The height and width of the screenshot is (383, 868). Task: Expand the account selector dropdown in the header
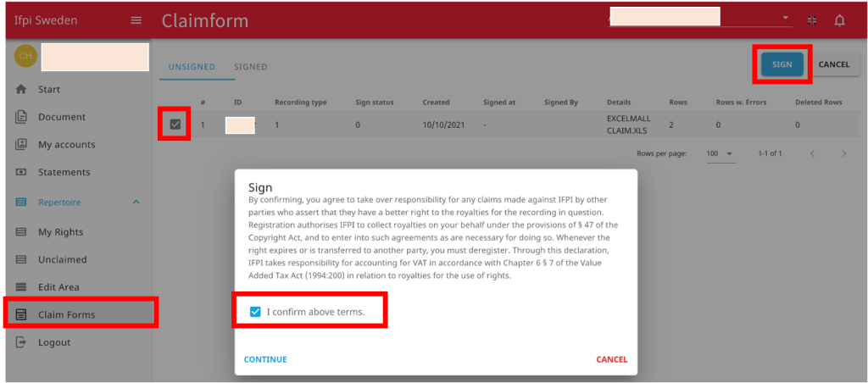tap(785, 18)
